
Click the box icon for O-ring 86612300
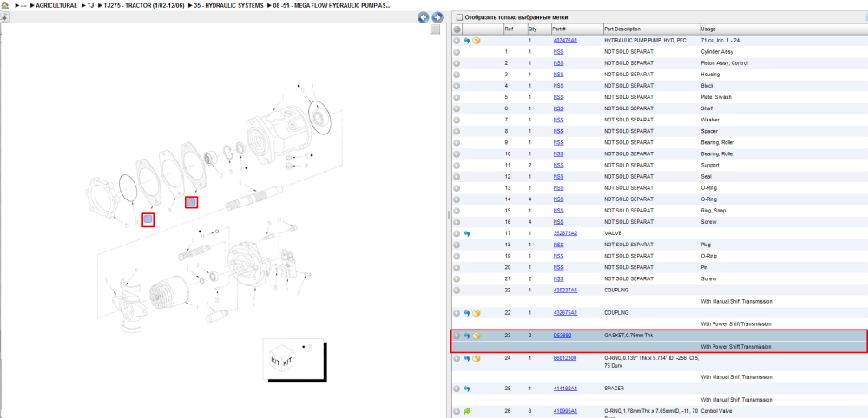point(477,358)
